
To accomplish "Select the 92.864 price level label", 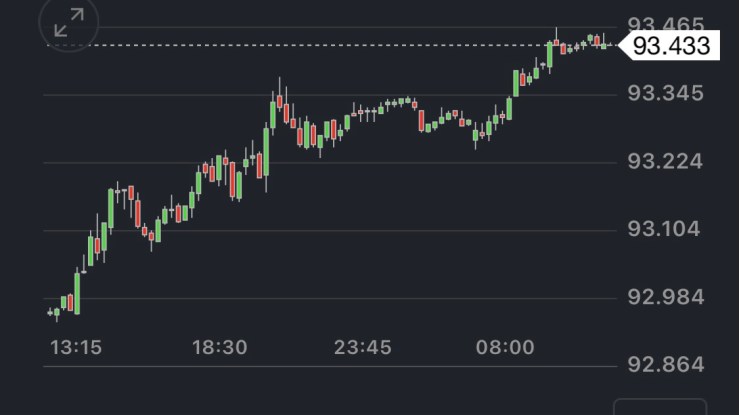I will [664, 364].
